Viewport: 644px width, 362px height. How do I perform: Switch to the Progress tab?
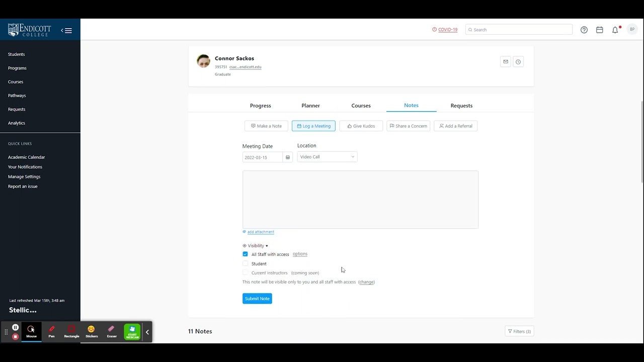click(261, 106)
